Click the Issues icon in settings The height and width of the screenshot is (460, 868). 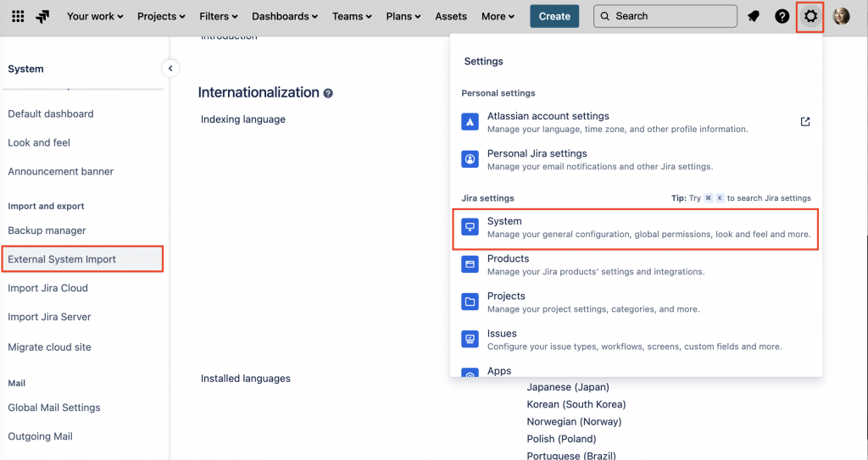470,339
